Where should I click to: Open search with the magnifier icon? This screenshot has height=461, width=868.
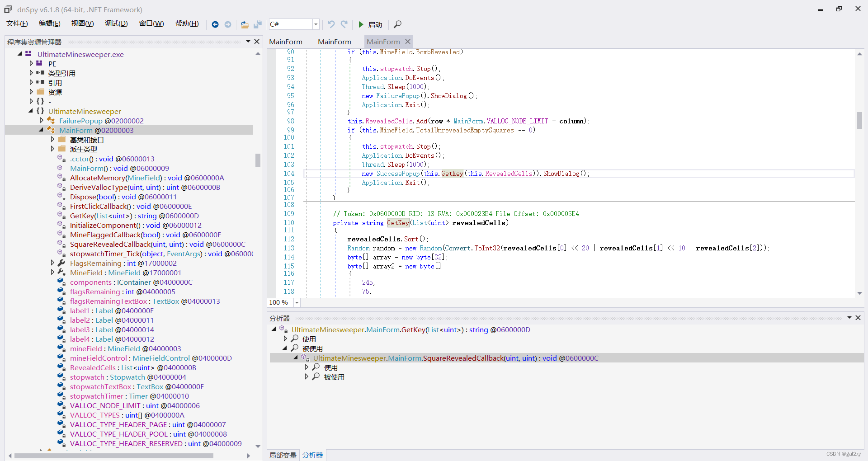coord(397,24)
